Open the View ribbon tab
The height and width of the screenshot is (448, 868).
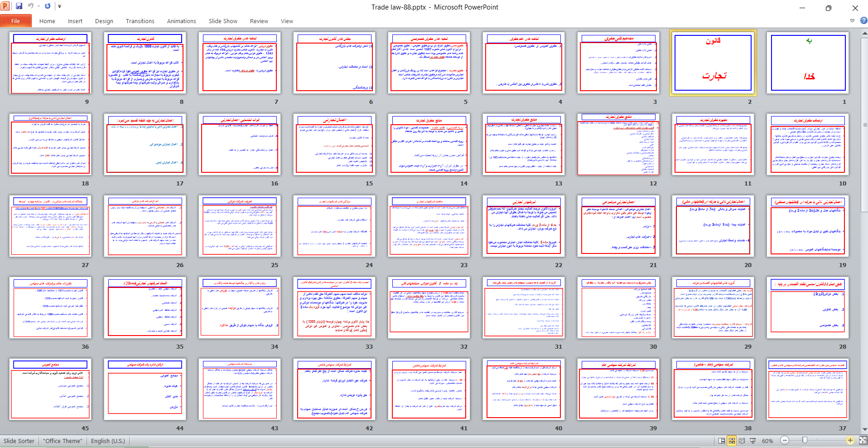click(x=287, y=21)
